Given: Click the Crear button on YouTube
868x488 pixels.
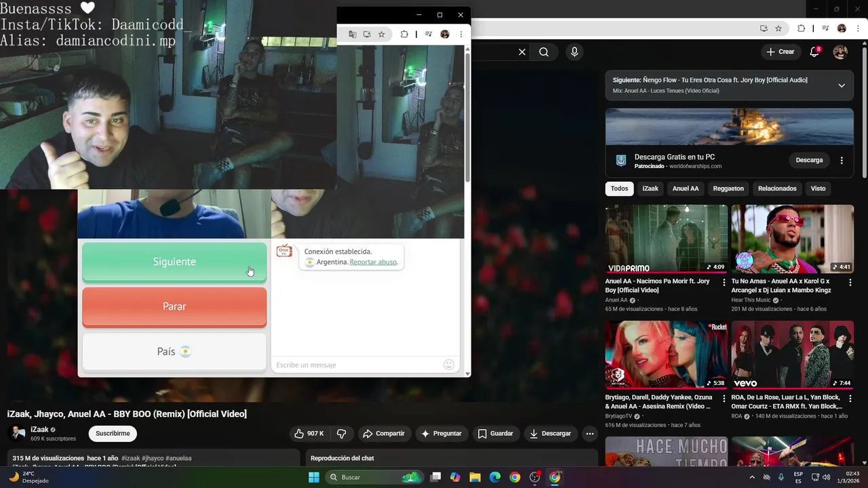Looking at the screenshot, I should click(x=780, y=52).
